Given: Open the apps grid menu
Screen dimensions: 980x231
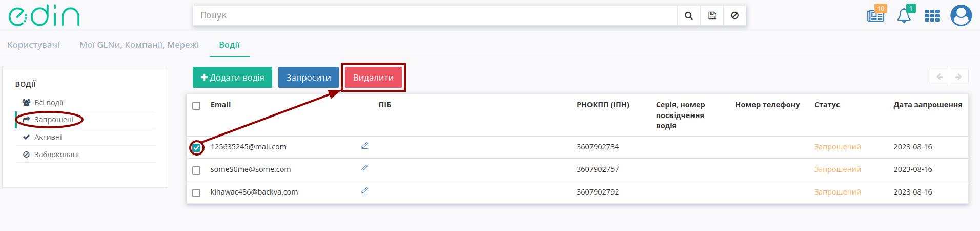Looking at the screenshot, I should (932, 16).
